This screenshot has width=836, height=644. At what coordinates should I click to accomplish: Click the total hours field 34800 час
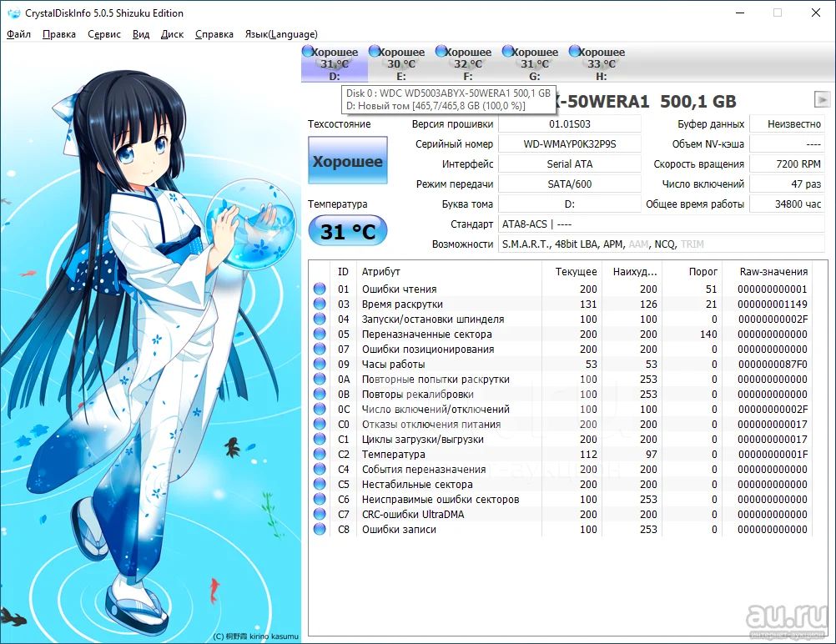(788, 204)
